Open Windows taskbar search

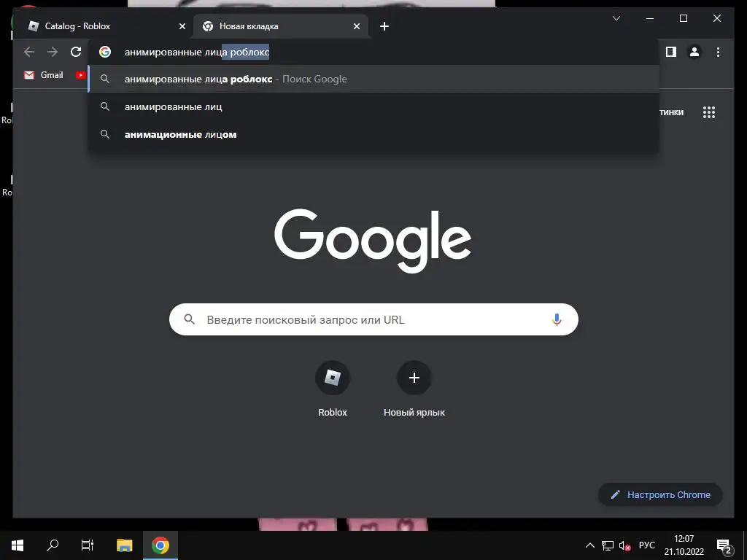(53, 545)
